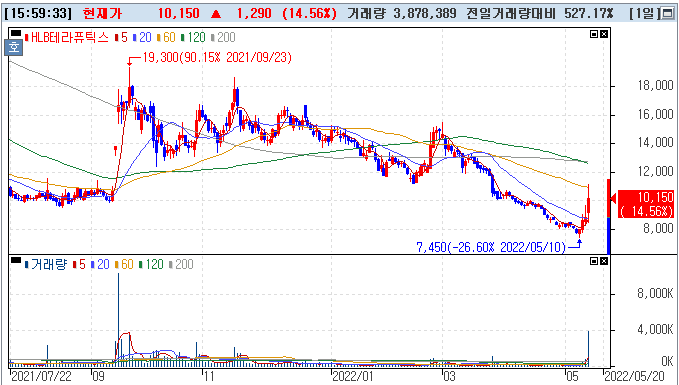Toggle the 5-day moving average in price legend

coord(121,38)
